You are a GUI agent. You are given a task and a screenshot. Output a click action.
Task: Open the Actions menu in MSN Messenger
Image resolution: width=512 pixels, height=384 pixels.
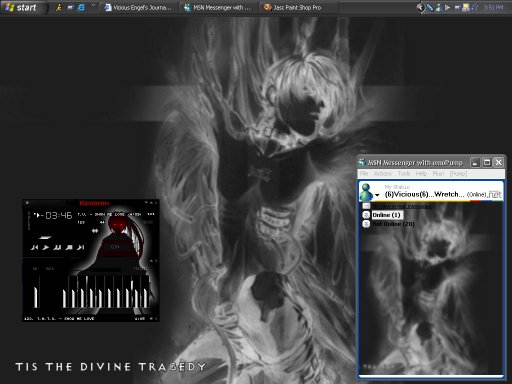click(383, 174)
